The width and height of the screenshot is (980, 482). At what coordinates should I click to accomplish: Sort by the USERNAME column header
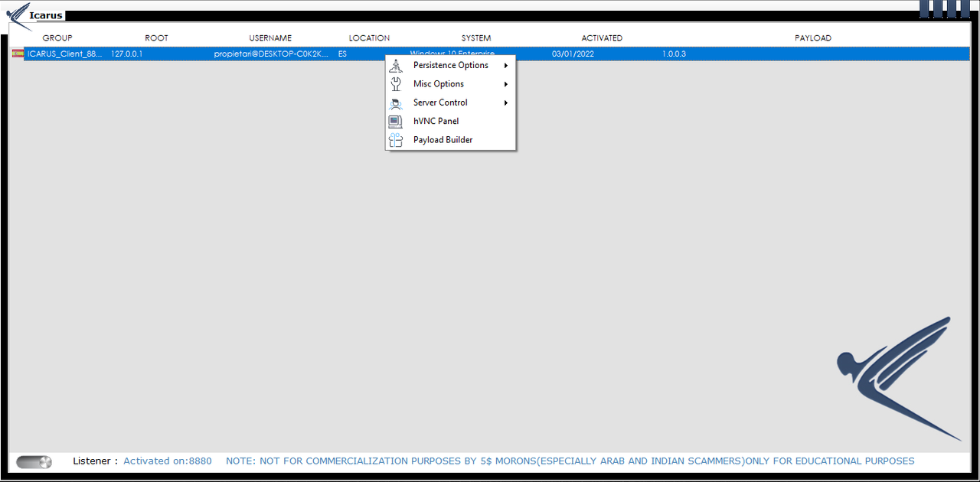(270, 38)
